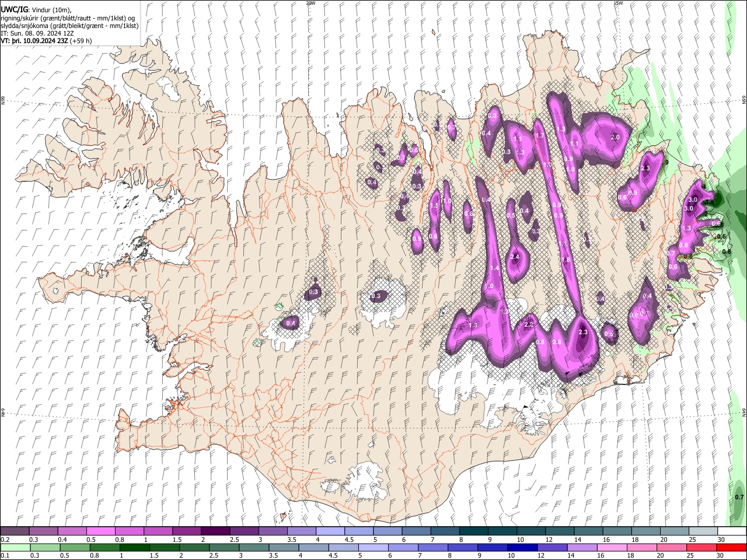This screenshot has width=747, height=560.
Task: Click the 0.2 label in the legend
Action: click(x=4, y=540)
